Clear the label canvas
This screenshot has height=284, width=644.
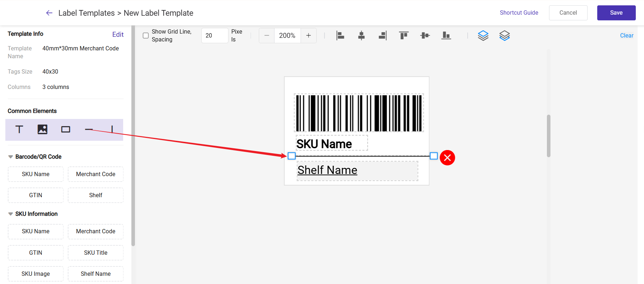(627, 35)
